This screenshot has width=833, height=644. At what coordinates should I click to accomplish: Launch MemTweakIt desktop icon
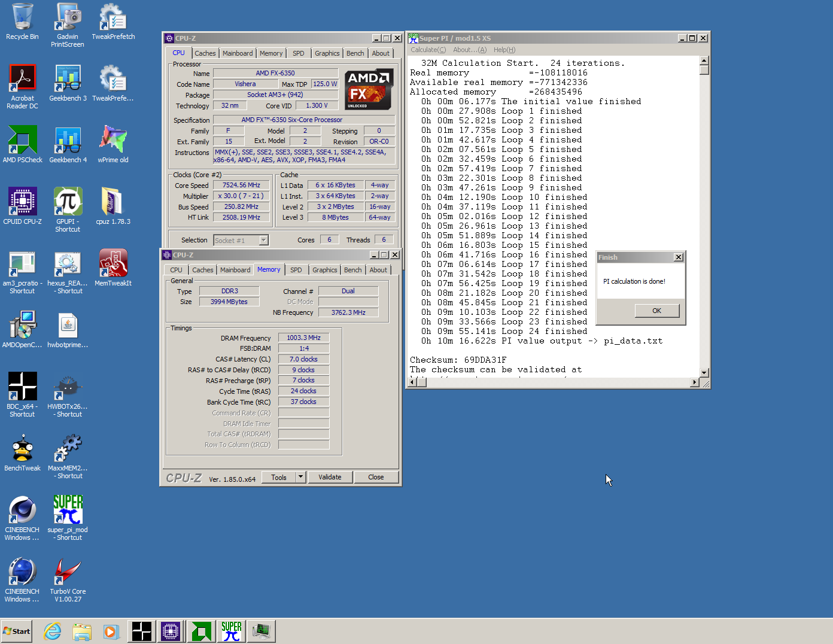(x=113, y=268)
